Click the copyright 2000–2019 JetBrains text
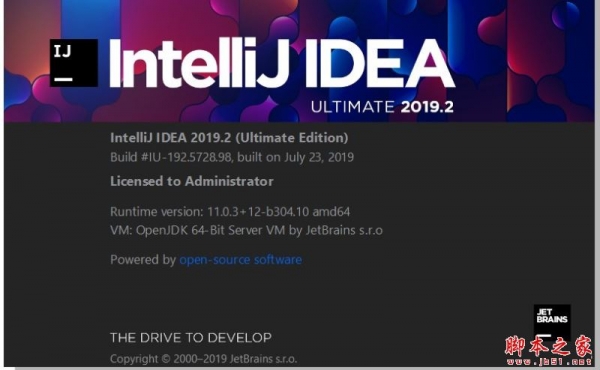Image resolution: width=600 pixels, height=370 pixels. (x=204, y=359)
